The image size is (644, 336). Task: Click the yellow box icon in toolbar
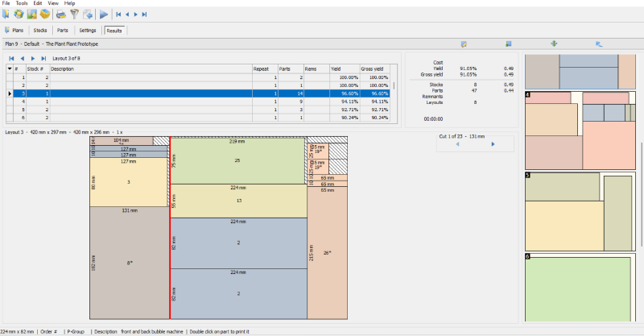coord(45,15)
